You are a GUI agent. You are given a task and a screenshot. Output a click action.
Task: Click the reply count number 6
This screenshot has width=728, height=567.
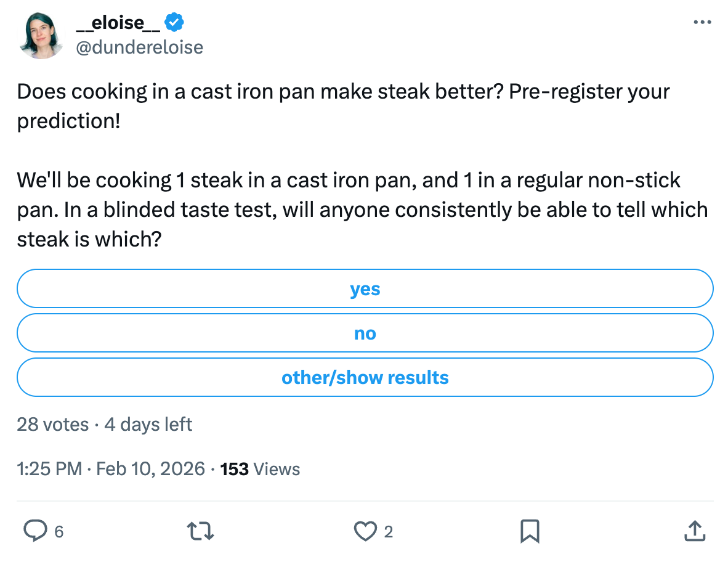tap(59, 531)
